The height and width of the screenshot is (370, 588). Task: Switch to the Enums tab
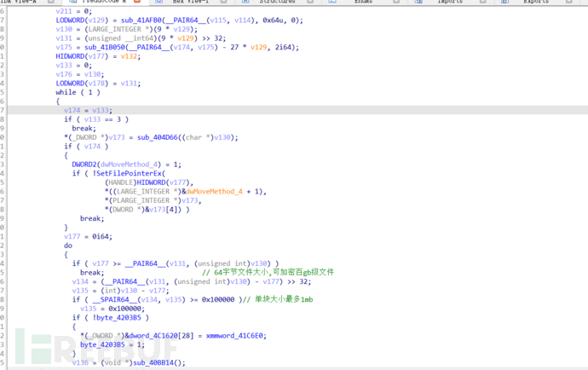[x=364, y=3]
